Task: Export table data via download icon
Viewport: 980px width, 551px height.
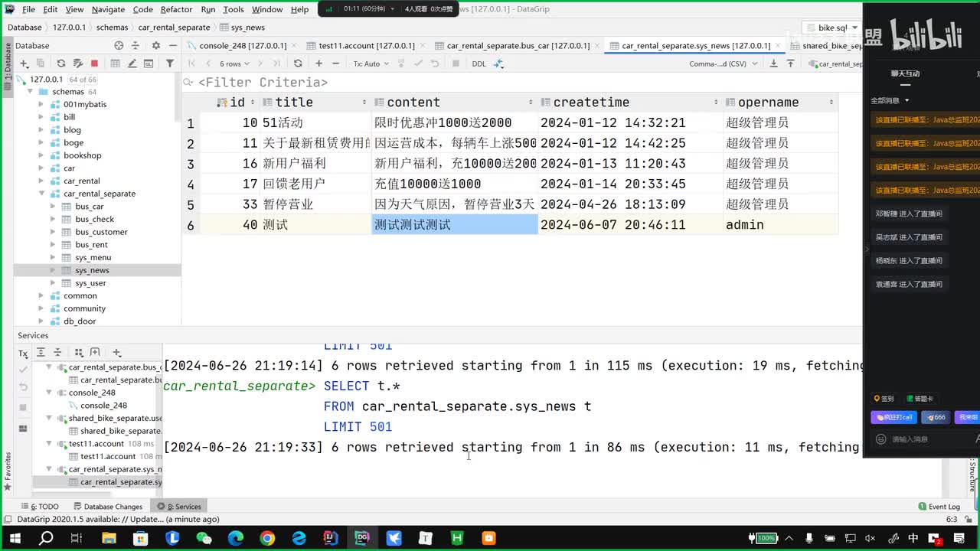Action: [773, 64]
